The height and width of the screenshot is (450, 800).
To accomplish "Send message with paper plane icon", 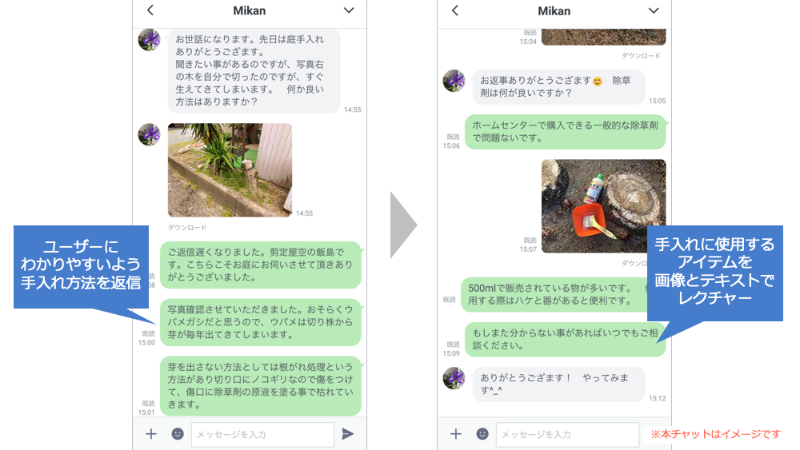I will click(347, 434).
